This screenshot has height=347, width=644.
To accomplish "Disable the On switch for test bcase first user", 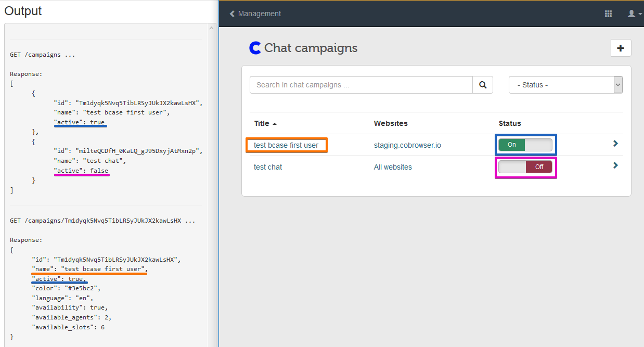I will [x=525, y=145].
